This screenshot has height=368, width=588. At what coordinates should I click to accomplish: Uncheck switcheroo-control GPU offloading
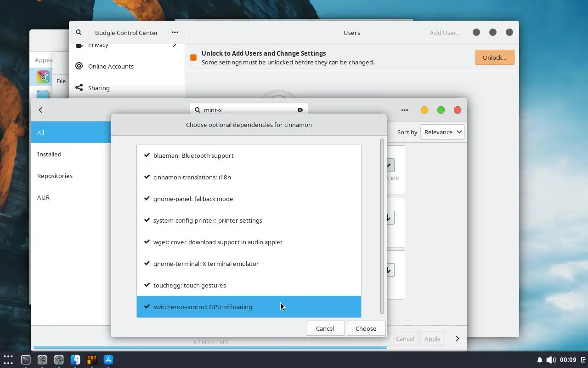pyautogui.click(x=147, y=307)
